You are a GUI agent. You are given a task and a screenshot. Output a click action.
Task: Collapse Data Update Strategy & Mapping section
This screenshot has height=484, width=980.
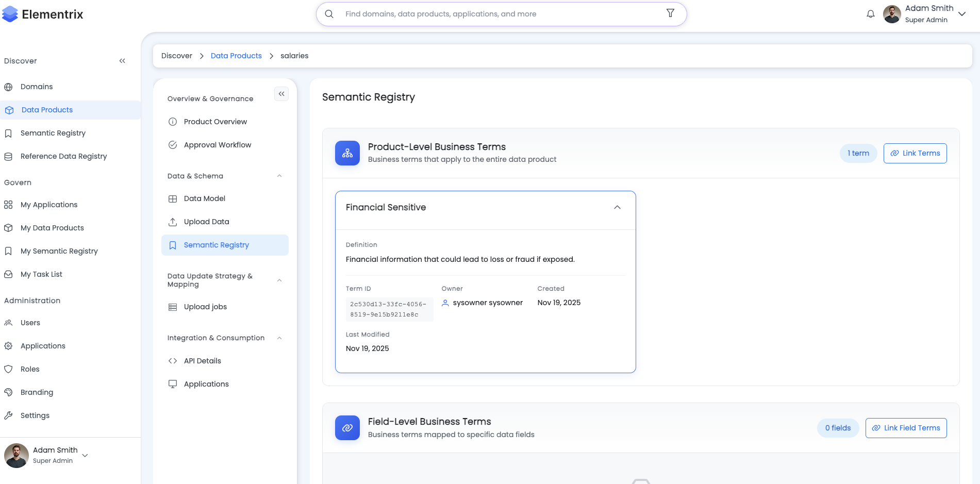point(279,280)
